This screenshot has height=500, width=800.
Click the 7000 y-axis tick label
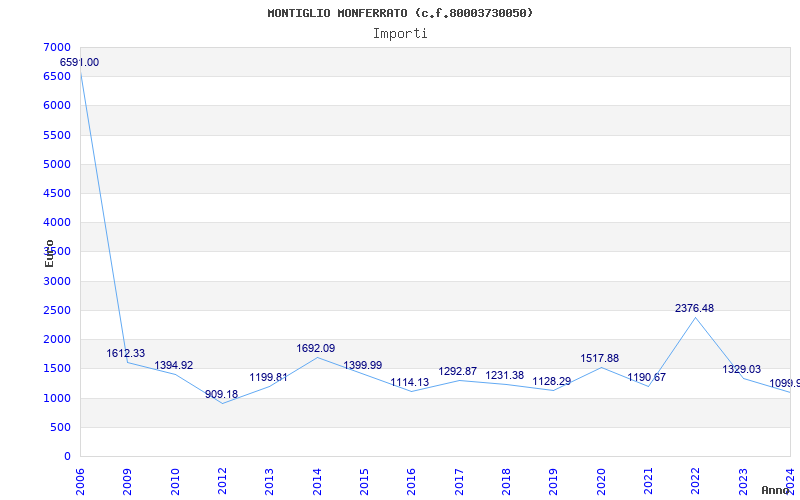click(58, 47)
